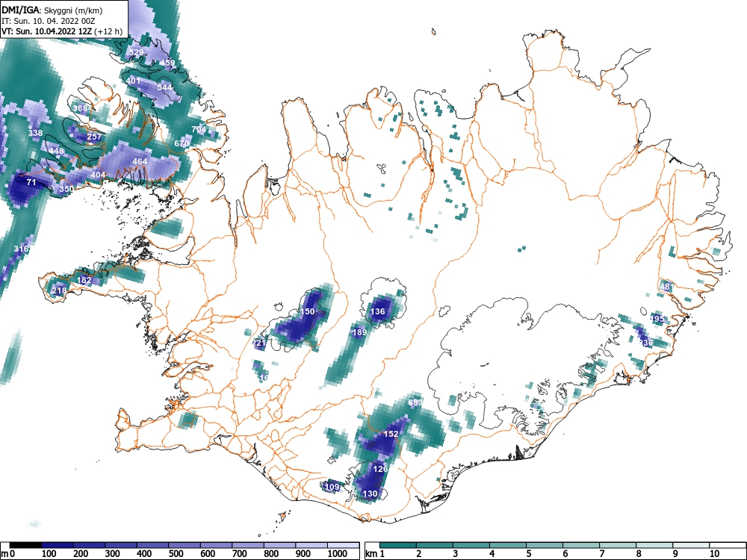Select the lightest 9–10 km legend swatch
Screen dimensions: 747x560
691,545
